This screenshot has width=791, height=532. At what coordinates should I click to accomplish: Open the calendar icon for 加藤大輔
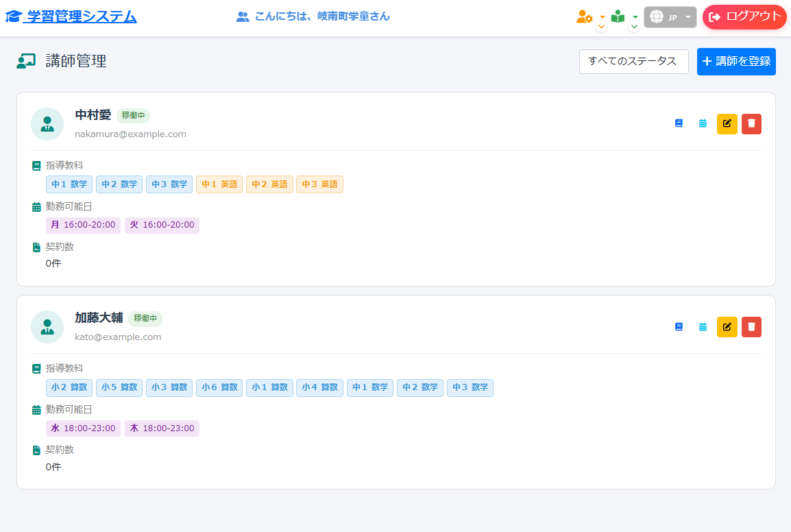[703, 327]
